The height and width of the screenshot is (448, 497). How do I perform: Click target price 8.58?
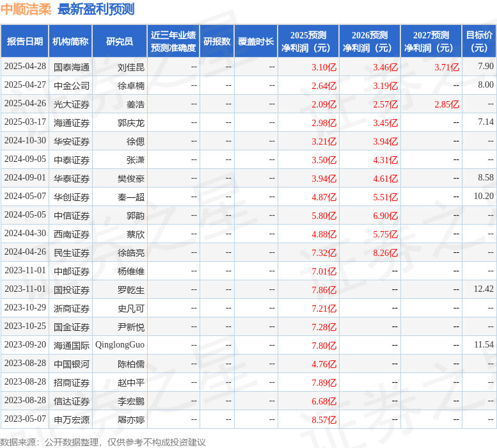(x=486, y=177)
